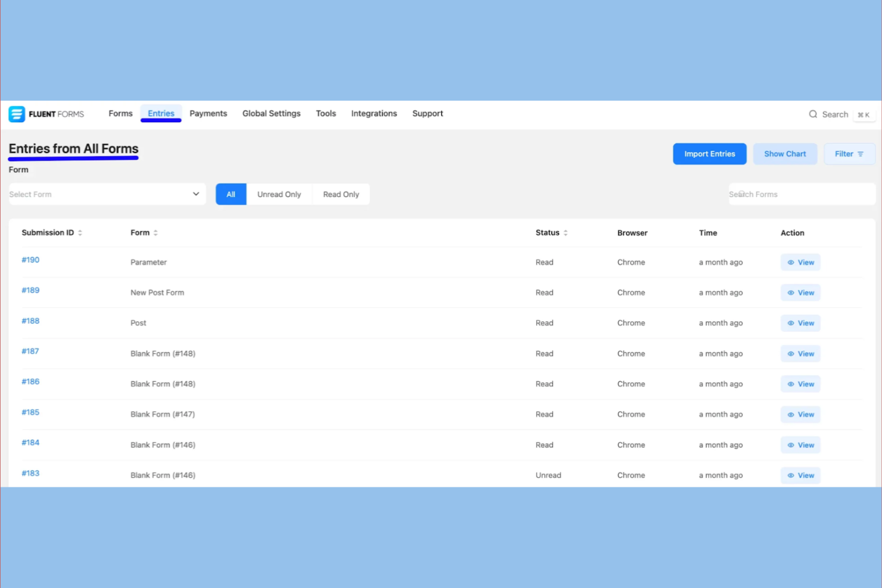
Task: Click the eye icon on entry #183's View button
Action: tap(790, 475)
